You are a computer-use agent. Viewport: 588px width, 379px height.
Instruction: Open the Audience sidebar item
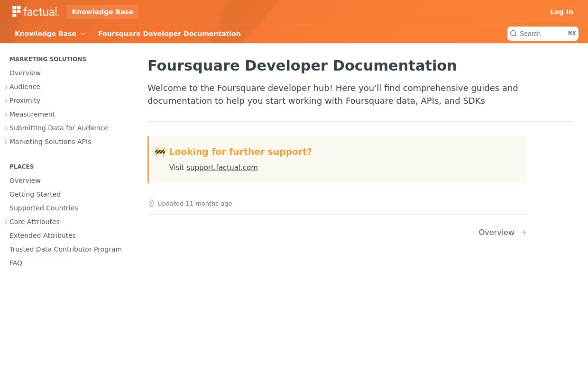25,87
